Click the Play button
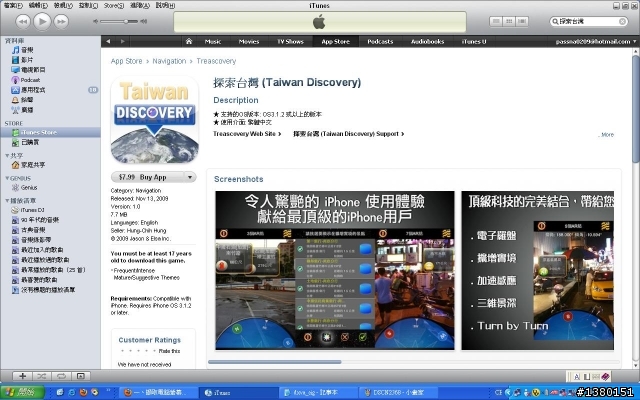This screenshot has width=640, height=400. [x=42, y=21]
